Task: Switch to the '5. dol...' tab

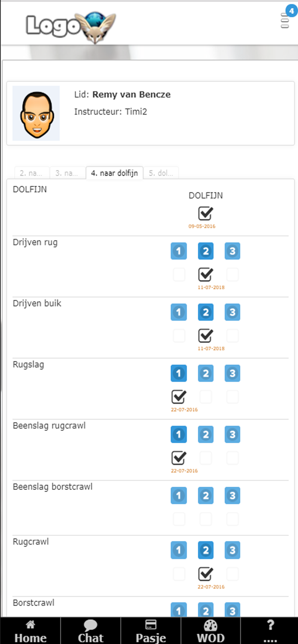Action: [161, 173]
